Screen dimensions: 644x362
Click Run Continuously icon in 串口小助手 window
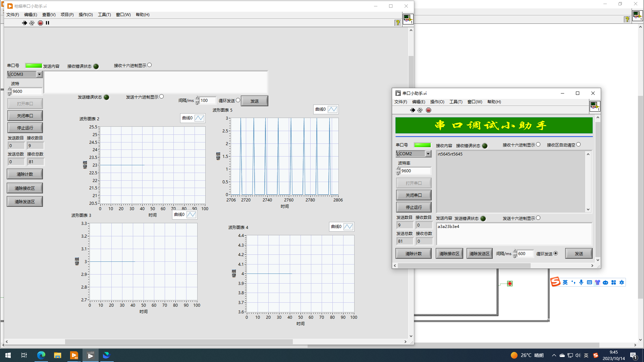pos(420,110)
